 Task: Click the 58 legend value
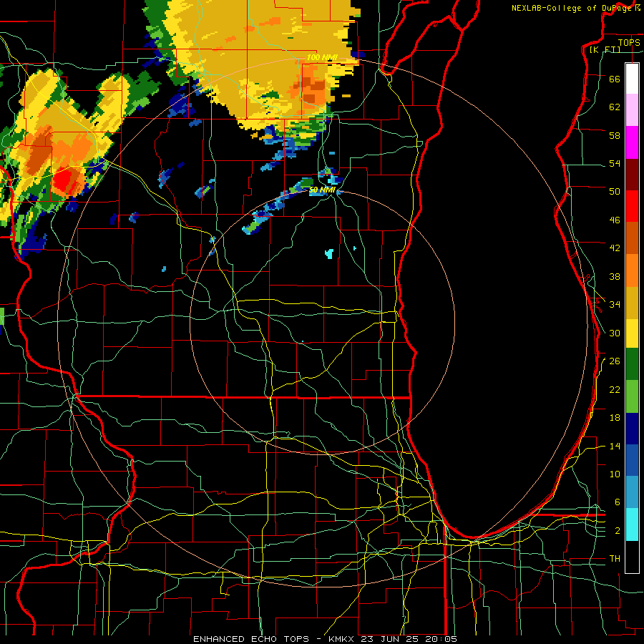click(615, 135)
